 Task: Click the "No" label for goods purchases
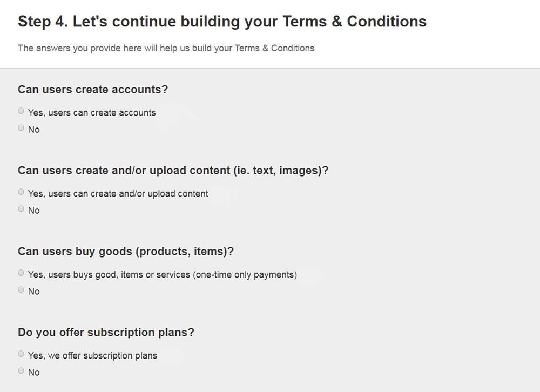[x=34, y=291]
